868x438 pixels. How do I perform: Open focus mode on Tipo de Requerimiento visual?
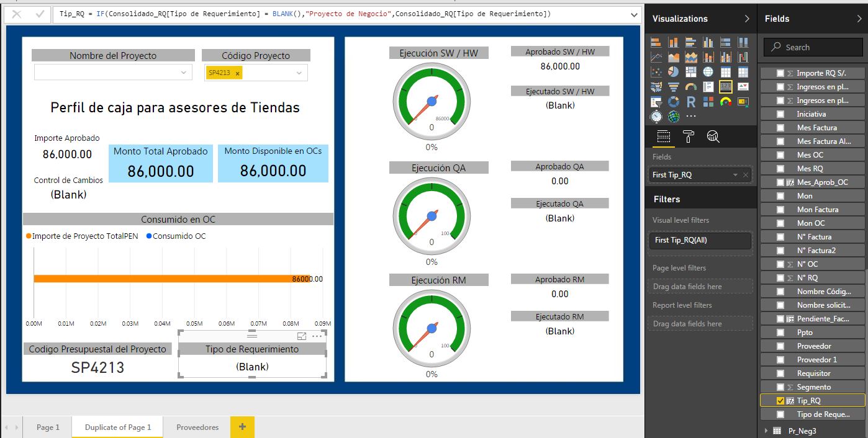302,336
